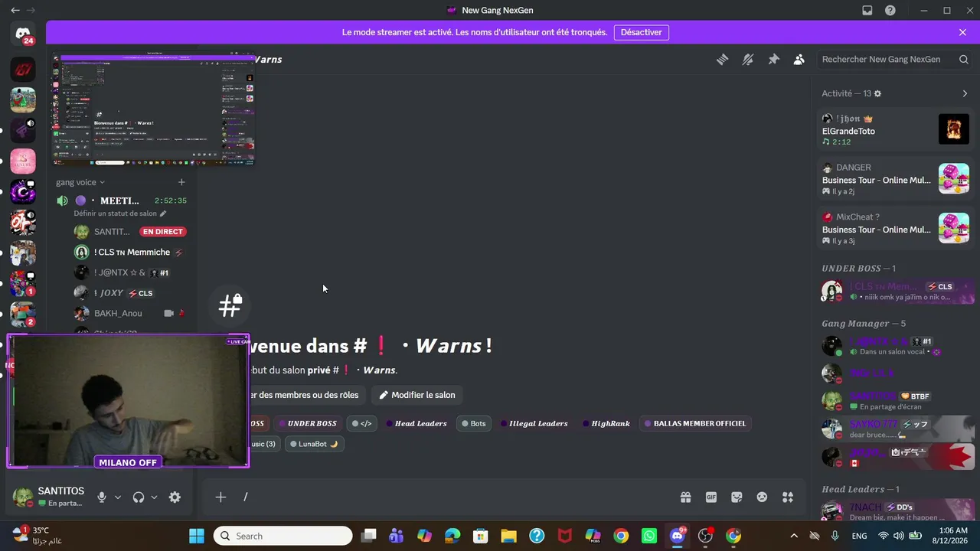Open the emoji picker
The width and height of the screenshot is (980, 551).
pyautogui.click(x=762, y=497)
